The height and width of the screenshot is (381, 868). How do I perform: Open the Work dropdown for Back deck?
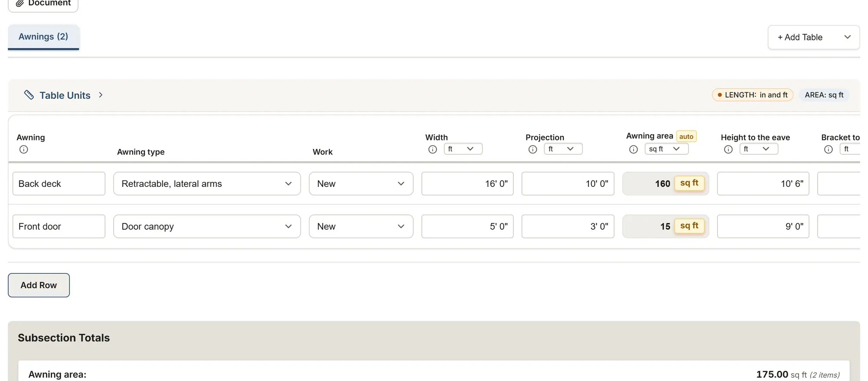pos(361,184)
